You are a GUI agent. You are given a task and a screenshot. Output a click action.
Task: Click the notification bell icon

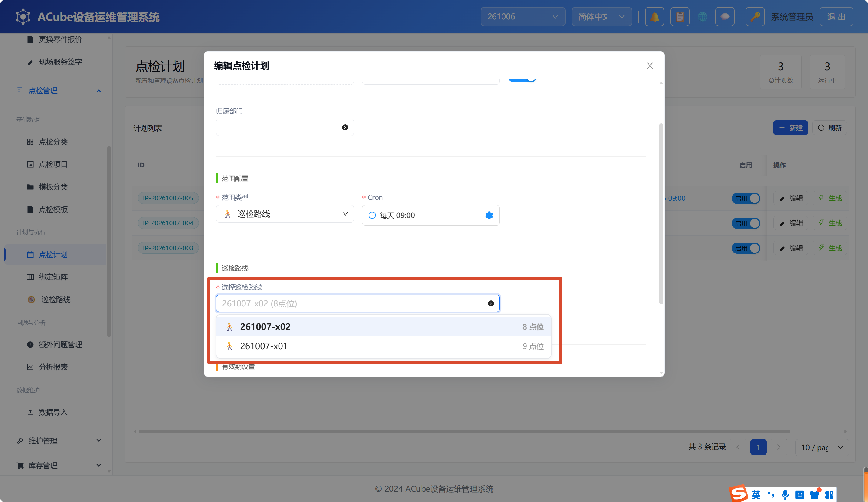pyautogui.click(x=654, y=17)
